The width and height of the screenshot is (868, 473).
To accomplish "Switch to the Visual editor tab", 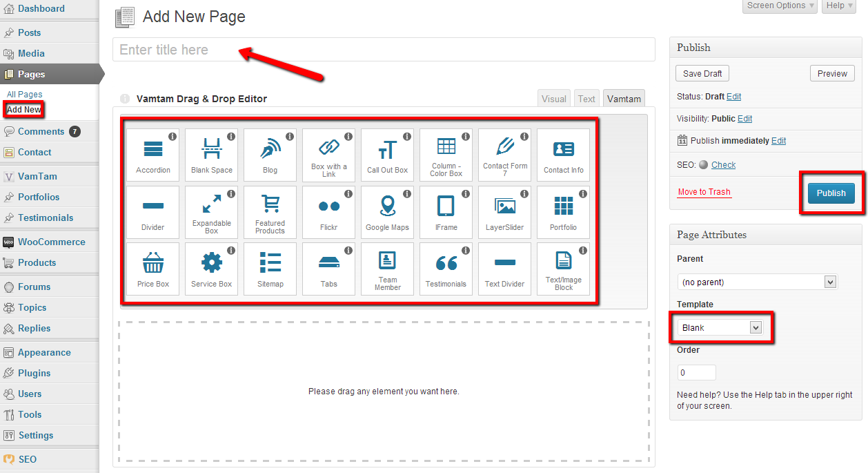I will (x=554, y=99).
